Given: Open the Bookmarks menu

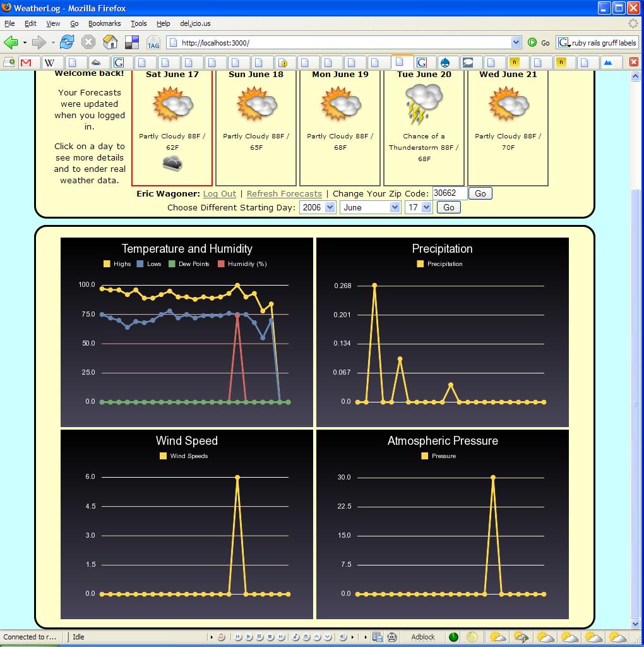Looking at the screenshot, I should 104,23.
